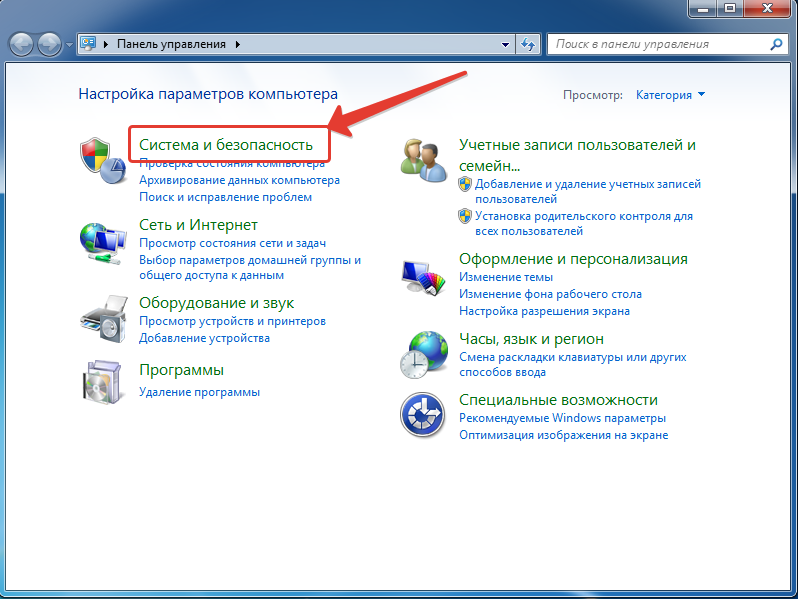Click Смена раскладки клавиатуры link
This screenshot has height=599, width=798.
pos(573,364)
